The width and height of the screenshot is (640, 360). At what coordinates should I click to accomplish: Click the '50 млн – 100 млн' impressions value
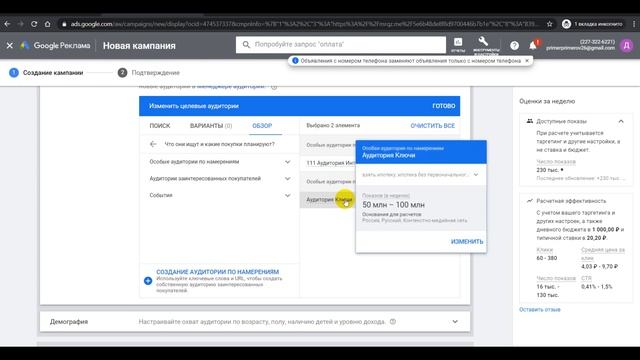[393, 205]
